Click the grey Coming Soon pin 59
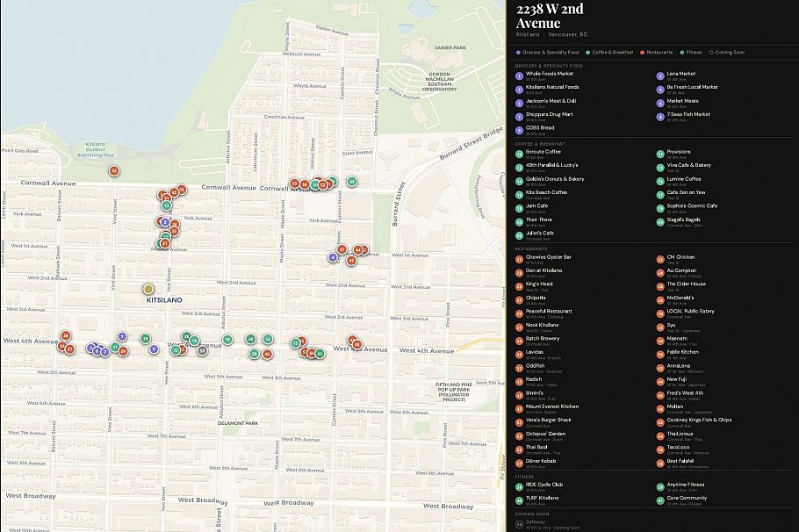 tap(202, 350)
